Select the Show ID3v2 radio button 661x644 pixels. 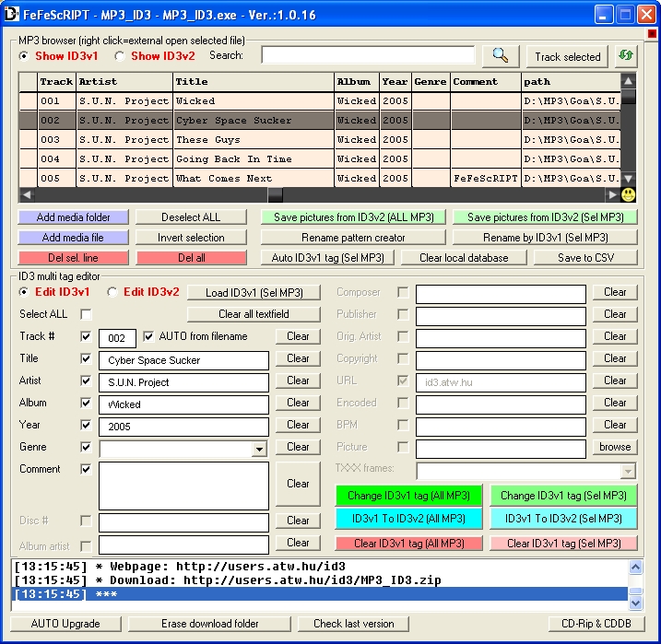[120, 56]
